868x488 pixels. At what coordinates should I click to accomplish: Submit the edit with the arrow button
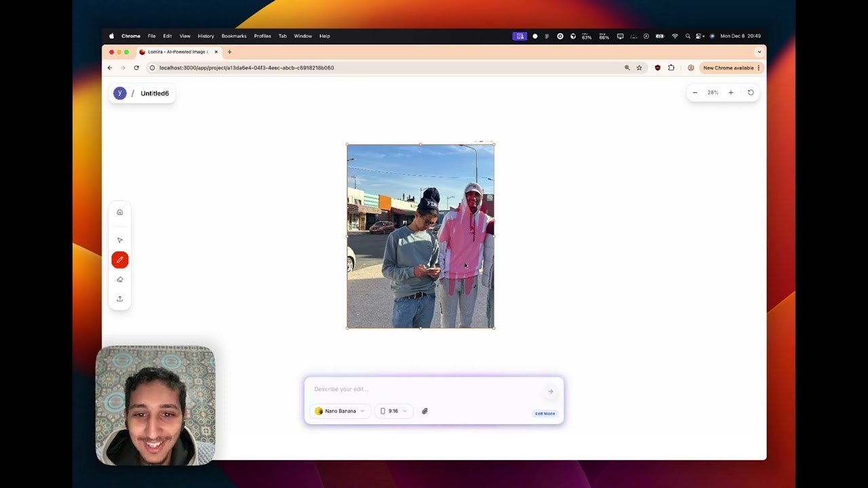click(x=551, y=391)
